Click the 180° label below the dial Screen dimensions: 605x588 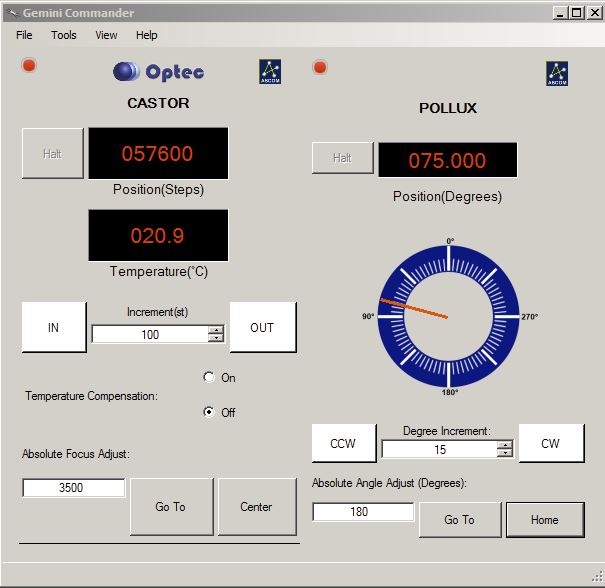coord(450,392)
